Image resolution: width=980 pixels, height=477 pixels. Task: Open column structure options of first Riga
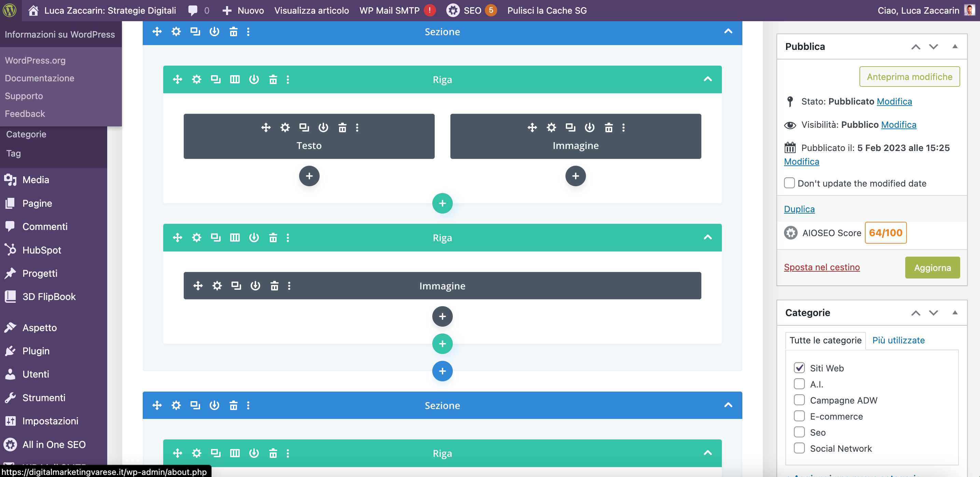pos(235,79)
